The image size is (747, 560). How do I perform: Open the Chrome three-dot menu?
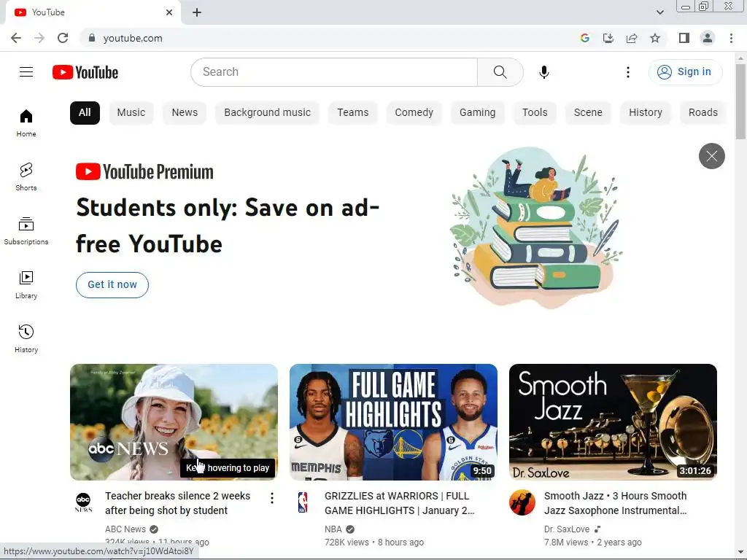[x=731, y=38]
